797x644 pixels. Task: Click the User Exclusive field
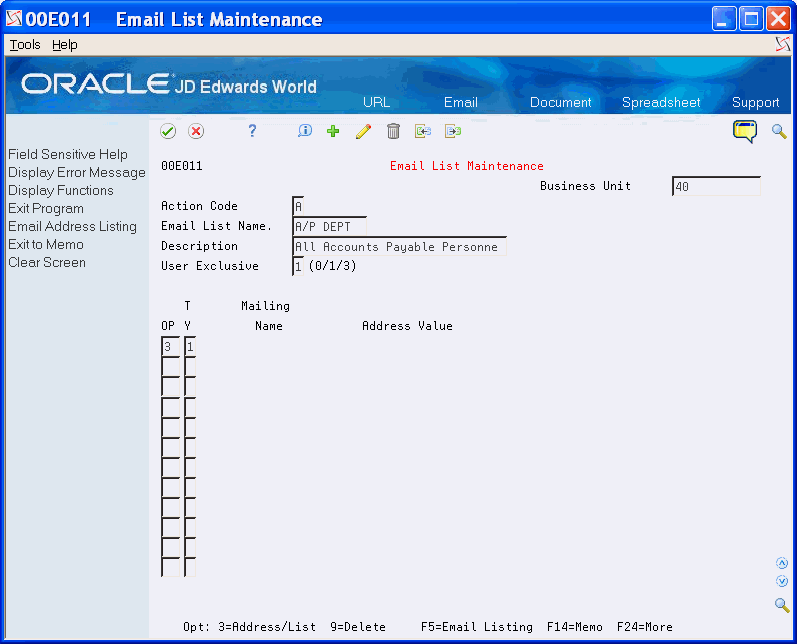click(x=298, y=266)
